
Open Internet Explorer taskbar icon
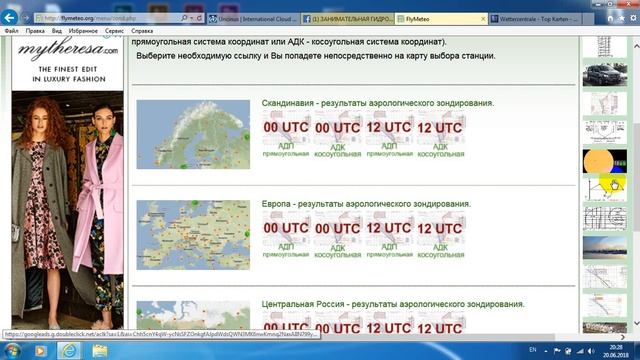[69, 351]
